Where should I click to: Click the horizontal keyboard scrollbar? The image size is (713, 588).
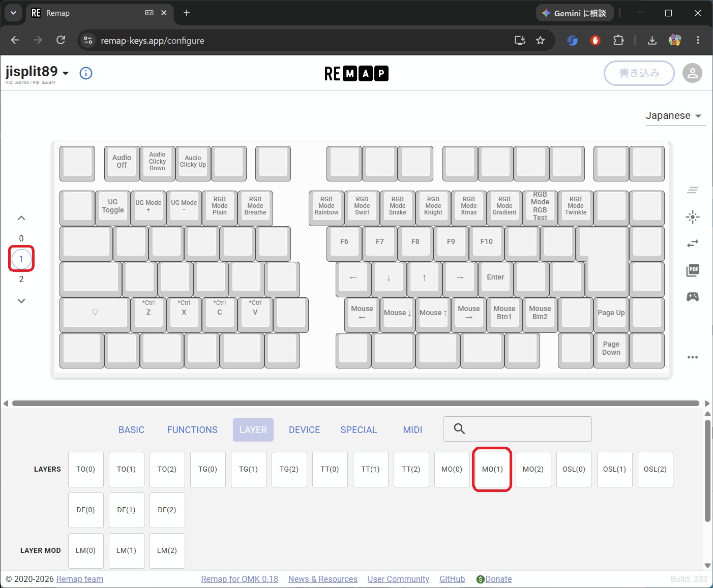tap(355, 404)
